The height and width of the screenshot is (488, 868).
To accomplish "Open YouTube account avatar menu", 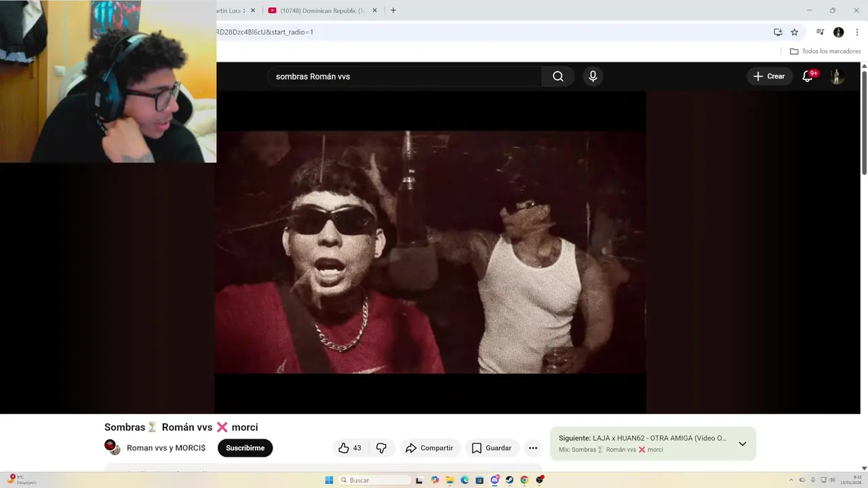I will [x=837, y=77].
